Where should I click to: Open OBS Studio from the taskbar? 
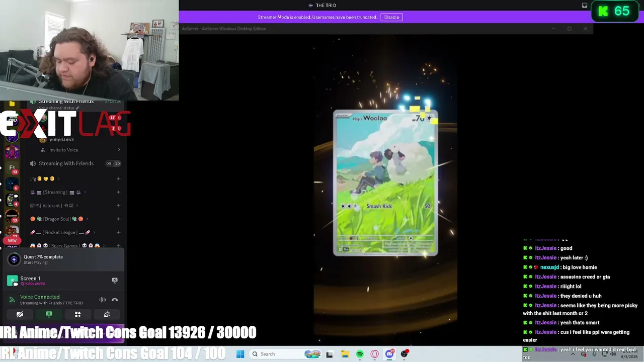(x=405, y=354)
